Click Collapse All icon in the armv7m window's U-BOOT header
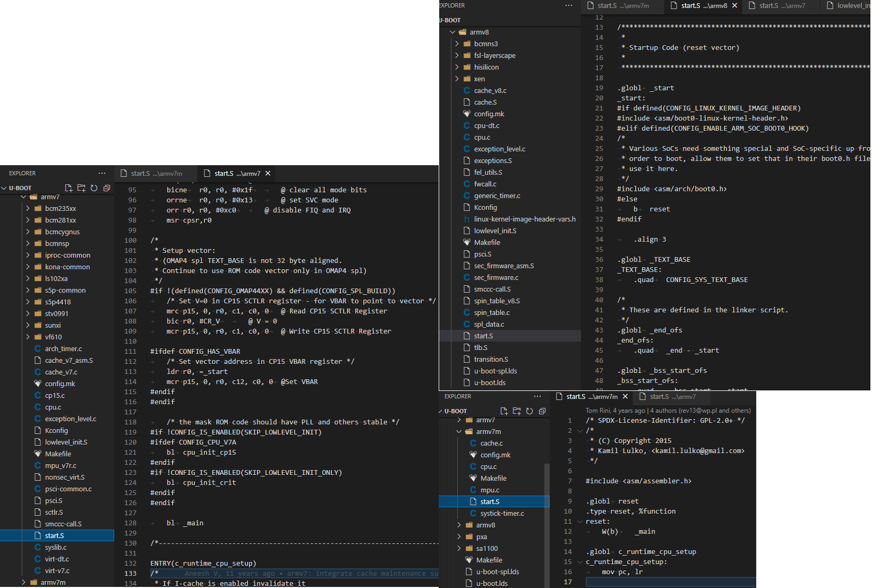The image size is (872, 588). coord(542,411)
